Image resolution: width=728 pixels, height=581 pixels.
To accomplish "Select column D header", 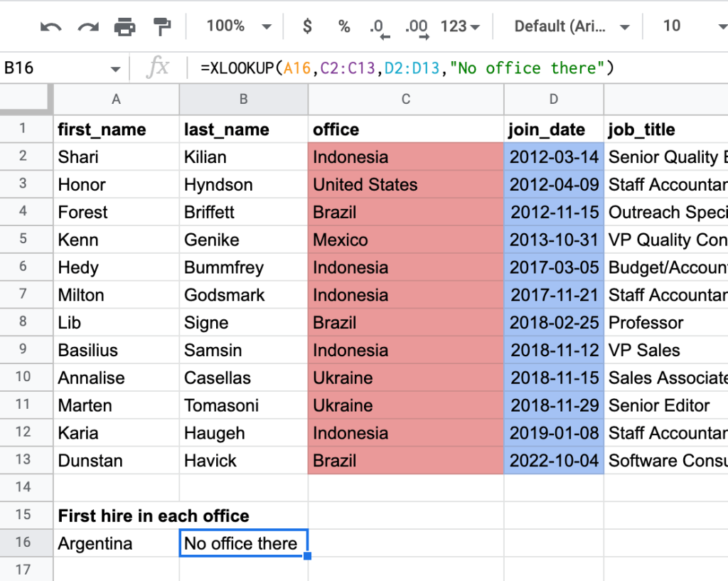I will (553, 99).
